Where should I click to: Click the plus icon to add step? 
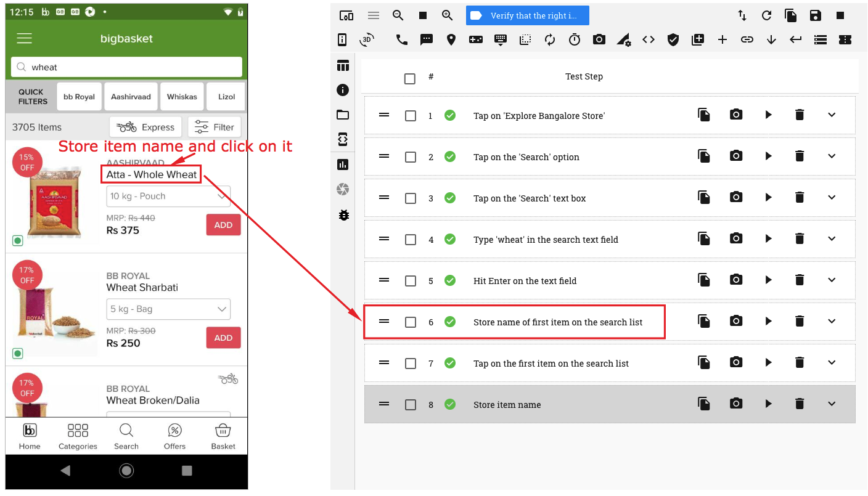point(723,40)
